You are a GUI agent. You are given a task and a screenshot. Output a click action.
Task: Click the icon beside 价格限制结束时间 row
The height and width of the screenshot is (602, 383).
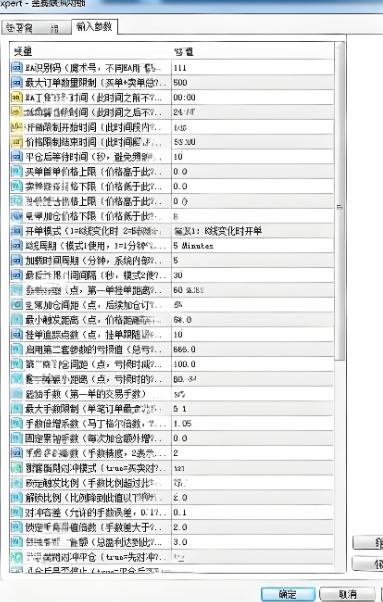coord(17,142)
